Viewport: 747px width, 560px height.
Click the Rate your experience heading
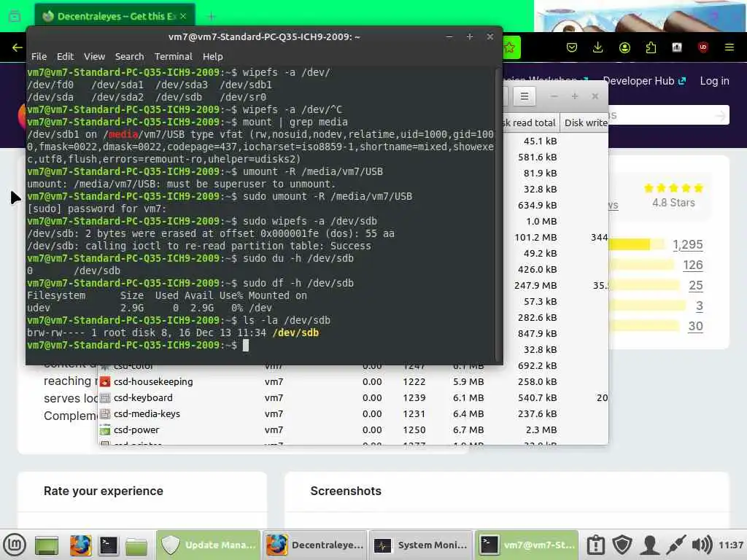[x=104, y=491]
